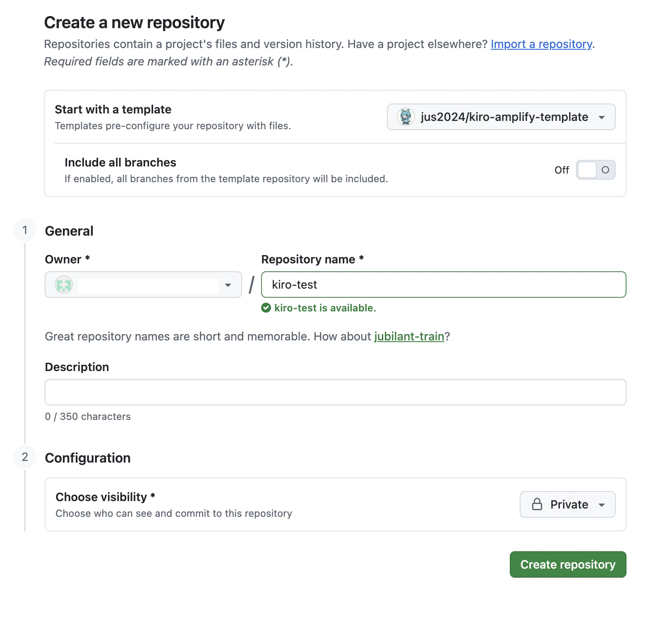
Task: Click the lock icon beside Private
Action: click(x=537, y=504)
